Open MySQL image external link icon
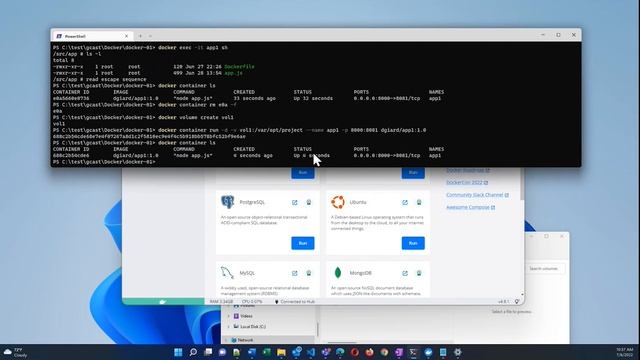The image size is (640, 360). (x=295, y=273)
